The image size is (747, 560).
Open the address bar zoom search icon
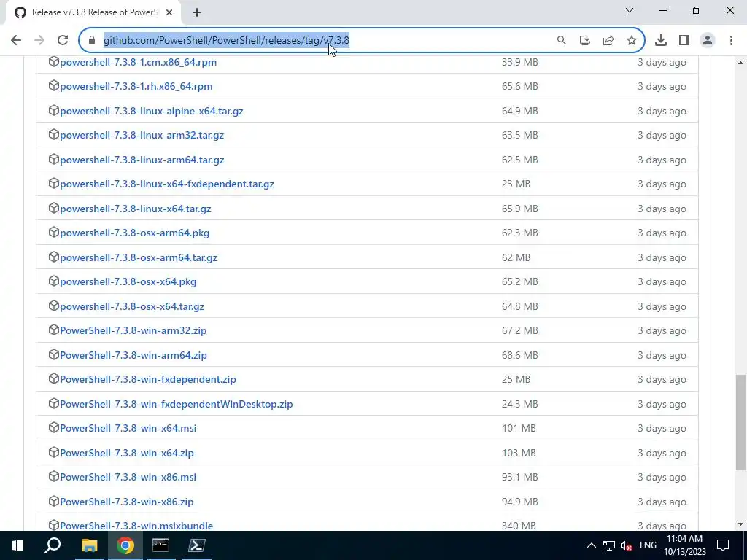coord(562,41)
